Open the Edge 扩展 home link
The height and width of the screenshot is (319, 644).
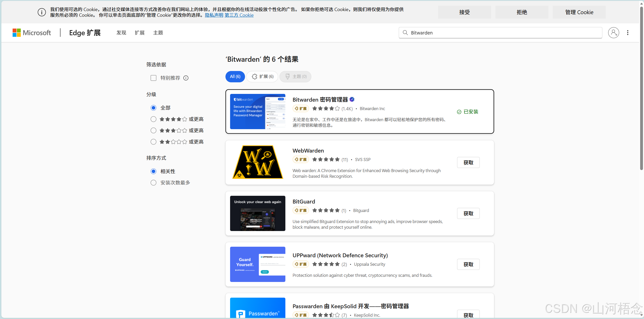click(85, 33)
